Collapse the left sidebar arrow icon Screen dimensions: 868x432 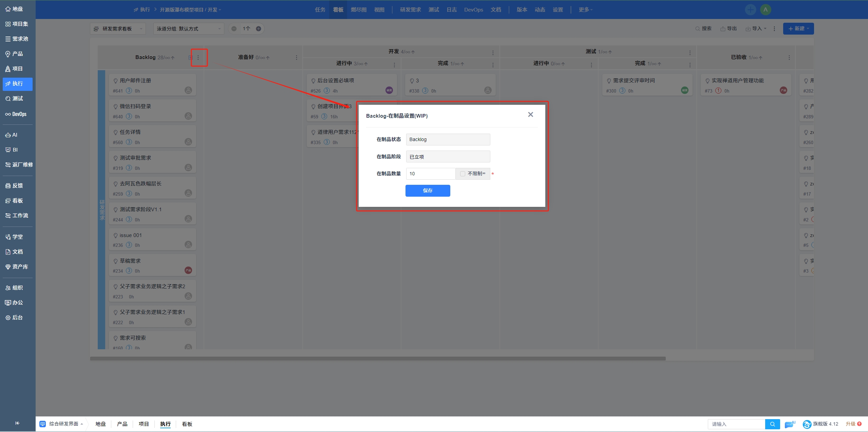pyautogui.click(x=17, y=423)
